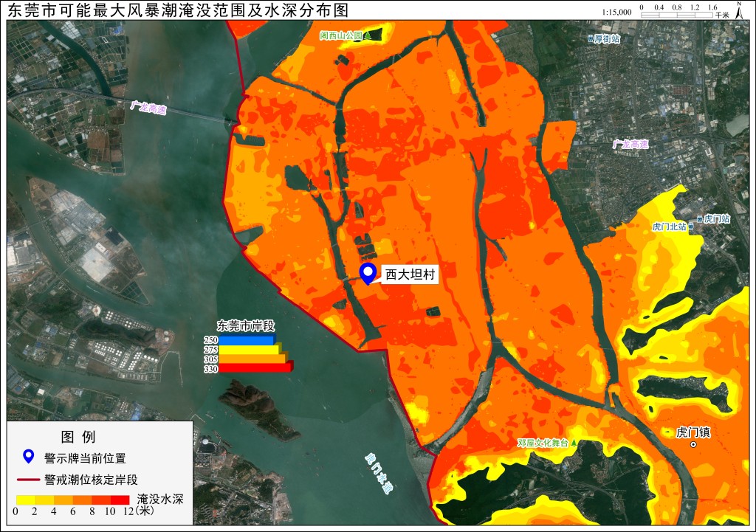
Task: Click the 西大坦村 label box
Action: coord(410,274)
